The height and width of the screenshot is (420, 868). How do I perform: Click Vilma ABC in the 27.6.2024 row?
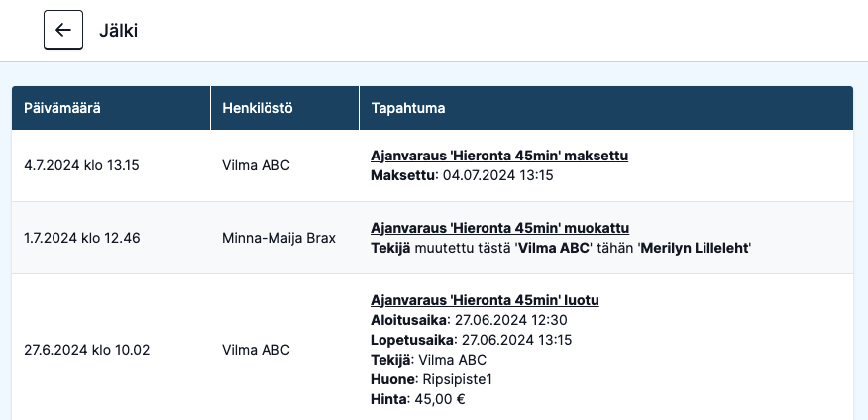coord(256,350)
